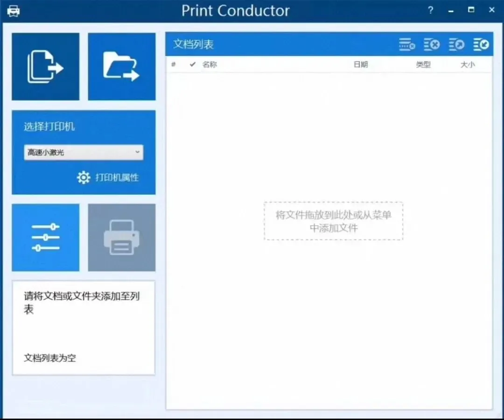The height and width of the screenshot is (420, 504).
Task: Click the Add Documents tile icon
Action: [x=45, y=67]
